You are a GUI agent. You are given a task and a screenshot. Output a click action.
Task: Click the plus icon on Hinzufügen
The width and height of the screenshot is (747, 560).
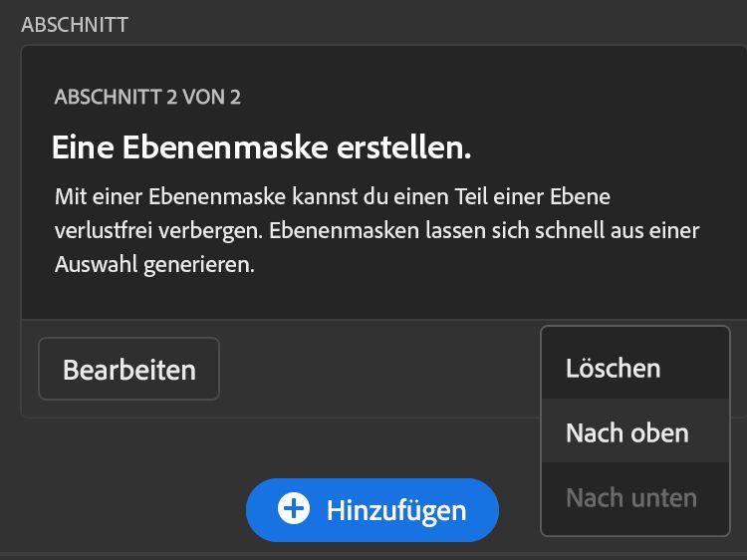(x=293, y=510)
